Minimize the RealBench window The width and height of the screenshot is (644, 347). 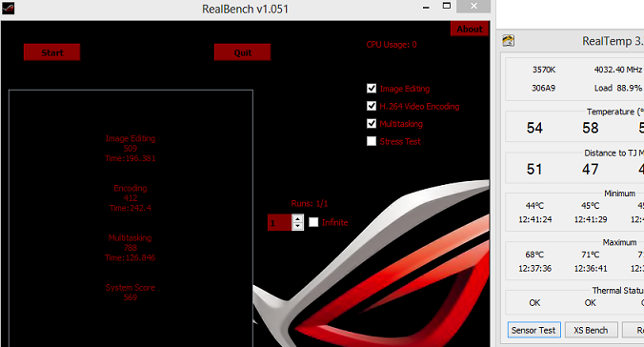(426, 7)
